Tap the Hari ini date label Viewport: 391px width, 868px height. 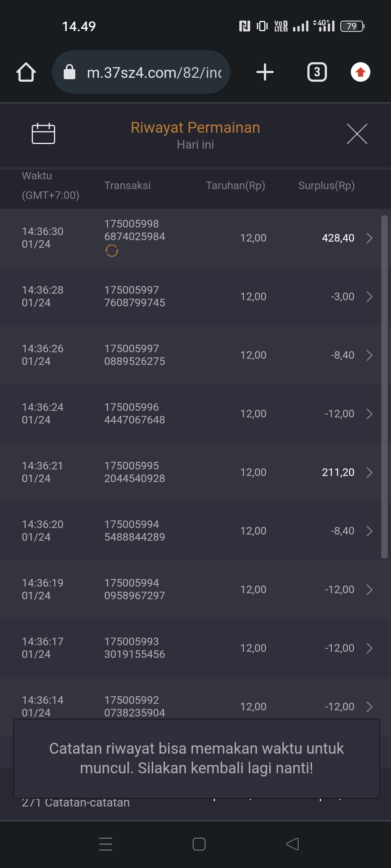tap(195, 145)
